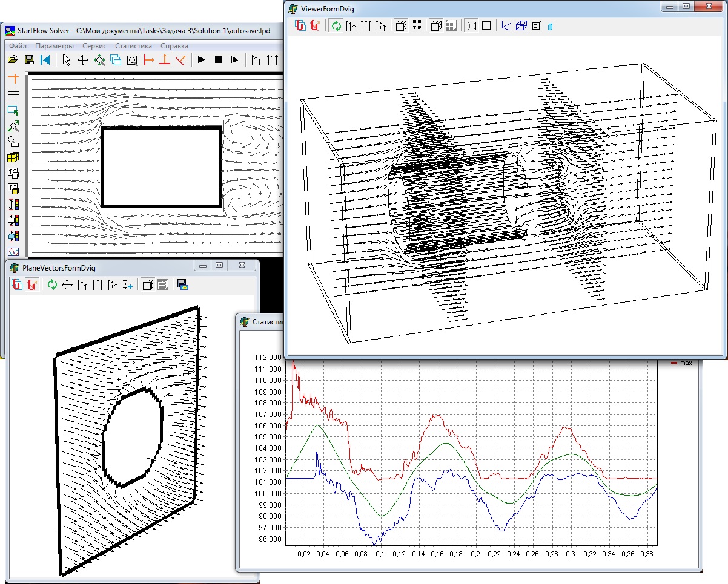Click the 'max' legend entry in statistics chart

coord(681,363)
